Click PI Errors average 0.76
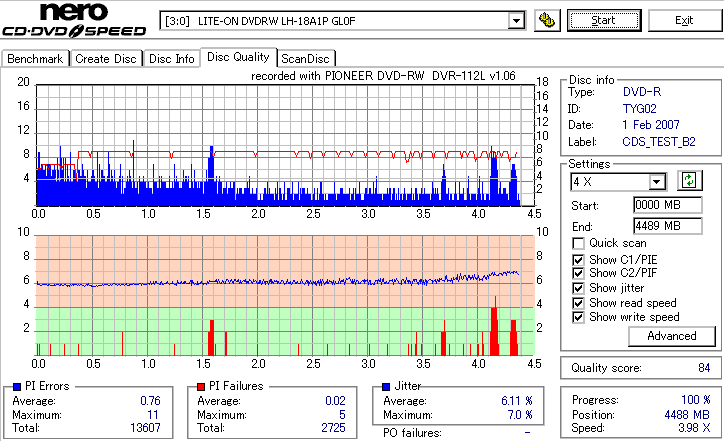This screenshot has height=441, width=724. coord(151,401)
